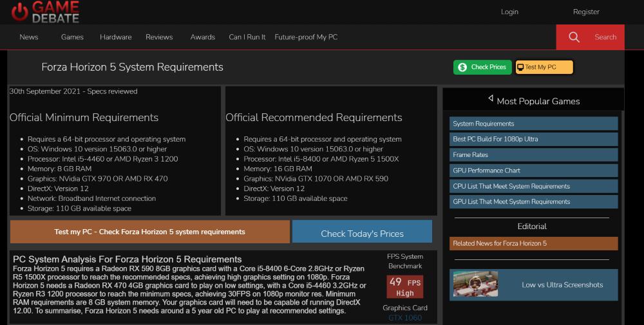644x325 pixels.
Task: Click the orange Test my PC banner button
Action: (150, 232)
